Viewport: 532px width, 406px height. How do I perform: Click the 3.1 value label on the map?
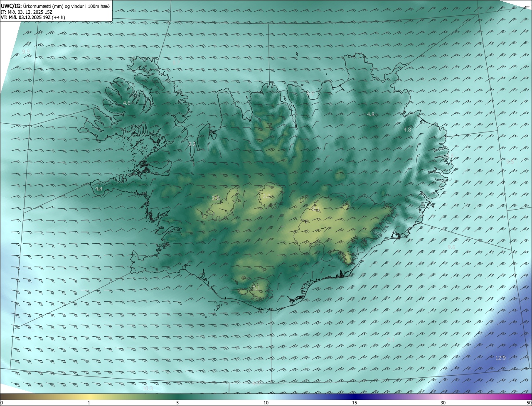256,288
